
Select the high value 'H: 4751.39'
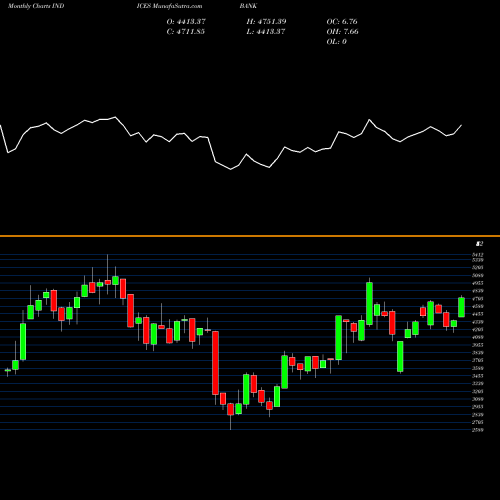(266, 22)
